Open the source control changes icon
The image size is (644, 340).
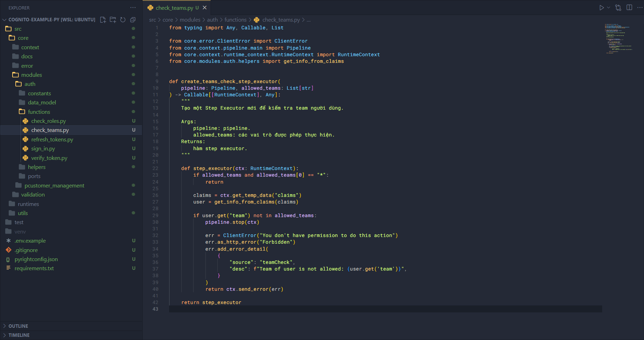(x=618, y=8)
